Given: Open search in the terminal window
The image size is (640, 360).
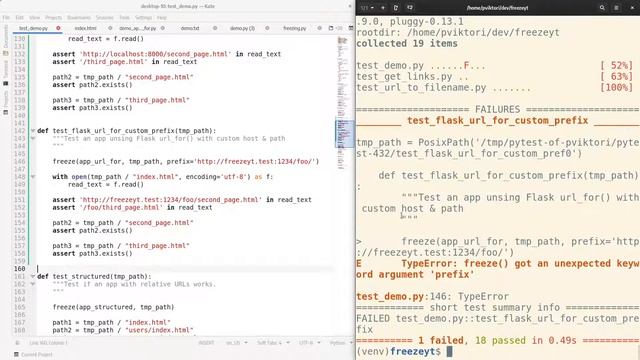Looking at the screenshot, I should pos(602,7).
